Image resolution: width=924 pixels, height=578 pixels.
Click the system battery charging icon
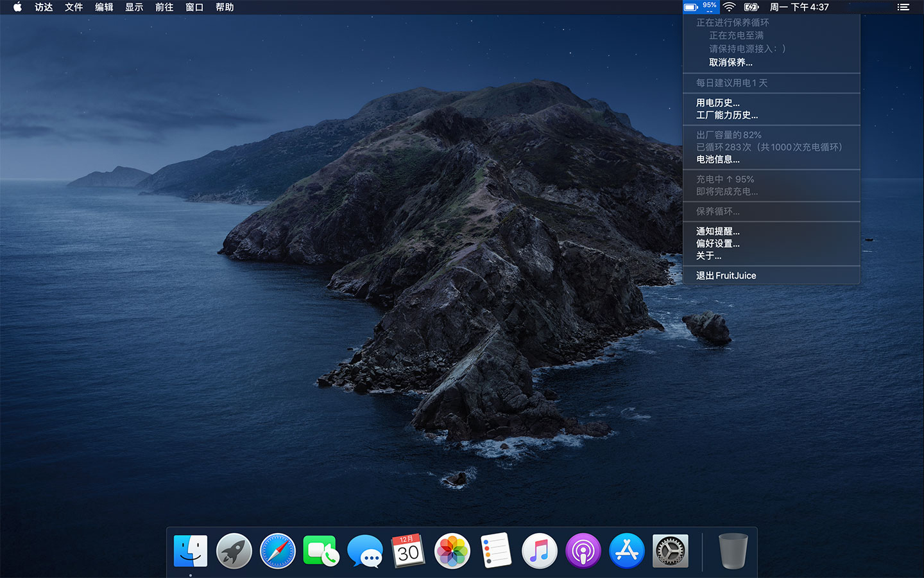point(751,7)
